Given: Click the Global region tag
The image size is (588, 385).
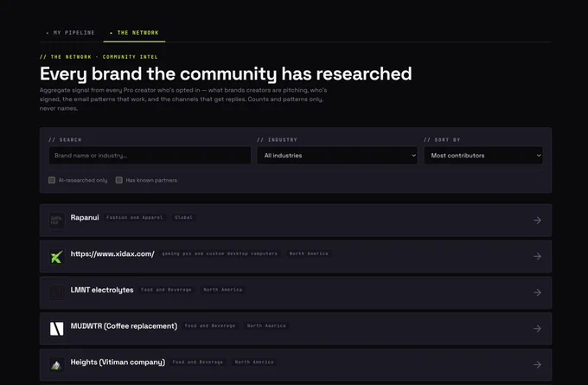Looking at the screenshot, I should pyautogui.click(x=183, y=217).
